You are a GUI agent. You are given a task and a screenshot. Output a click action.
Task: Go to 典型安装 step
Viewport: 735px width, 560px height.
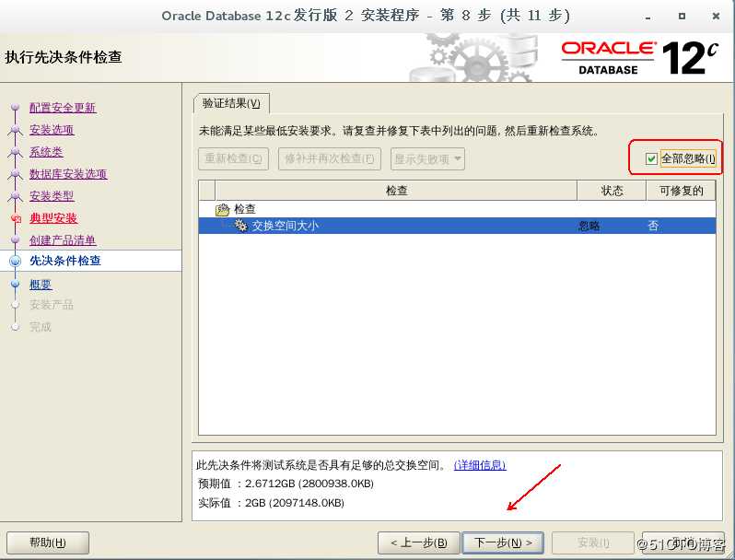coord(53,218)
